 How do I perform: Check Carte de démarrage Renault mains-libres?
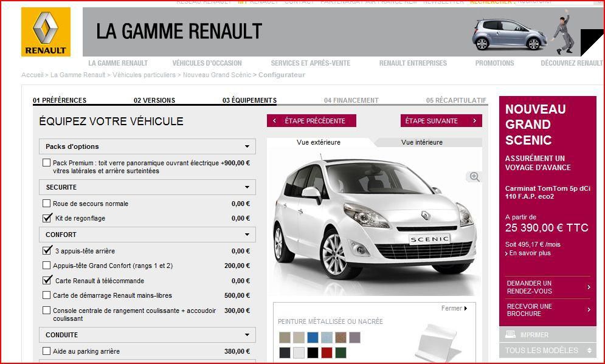46,295
